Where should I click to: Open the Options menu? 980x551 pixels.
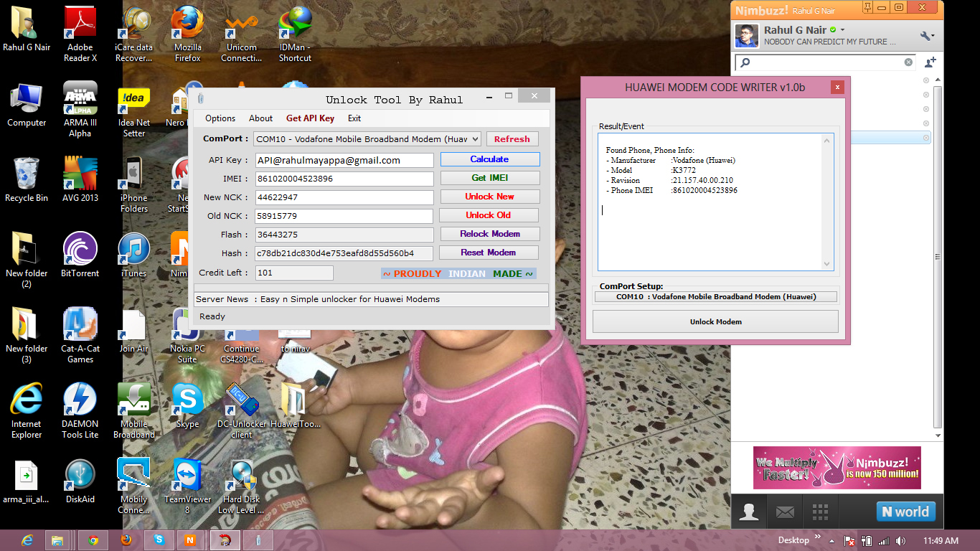[x=220, y=118]
